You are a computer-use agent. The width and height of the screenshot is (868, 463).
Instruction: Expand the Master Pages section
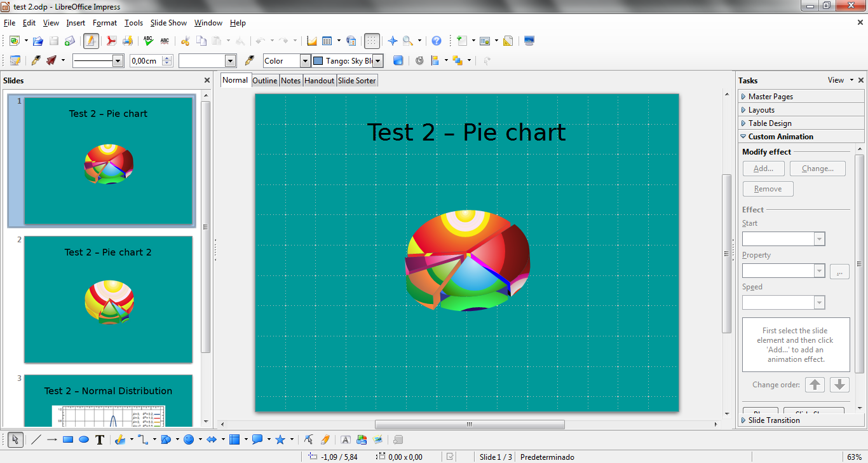[770, 97]
